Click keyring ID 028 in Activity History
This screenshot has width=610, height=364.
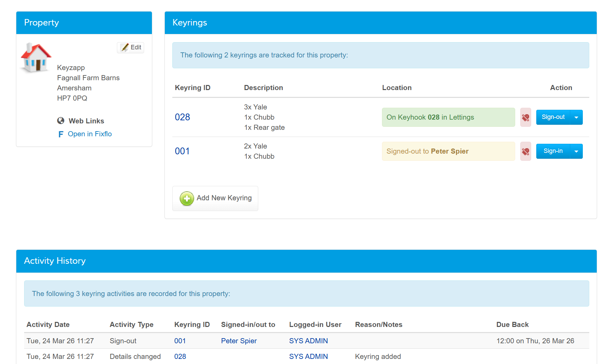[x=180, y=357]
